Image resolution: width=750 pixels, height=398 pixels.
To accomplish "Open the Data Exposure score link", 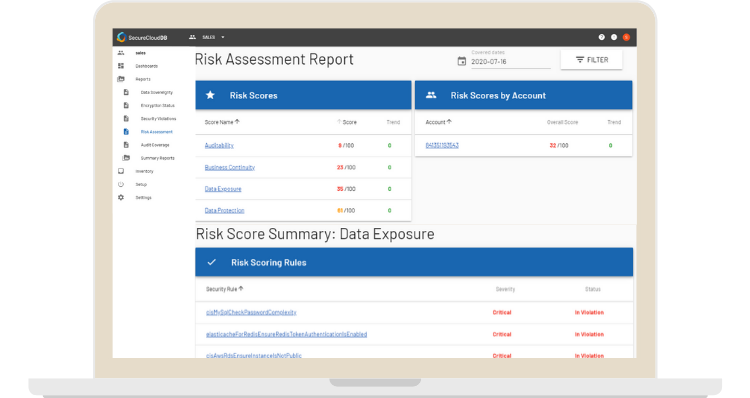I will click(223, 189).
